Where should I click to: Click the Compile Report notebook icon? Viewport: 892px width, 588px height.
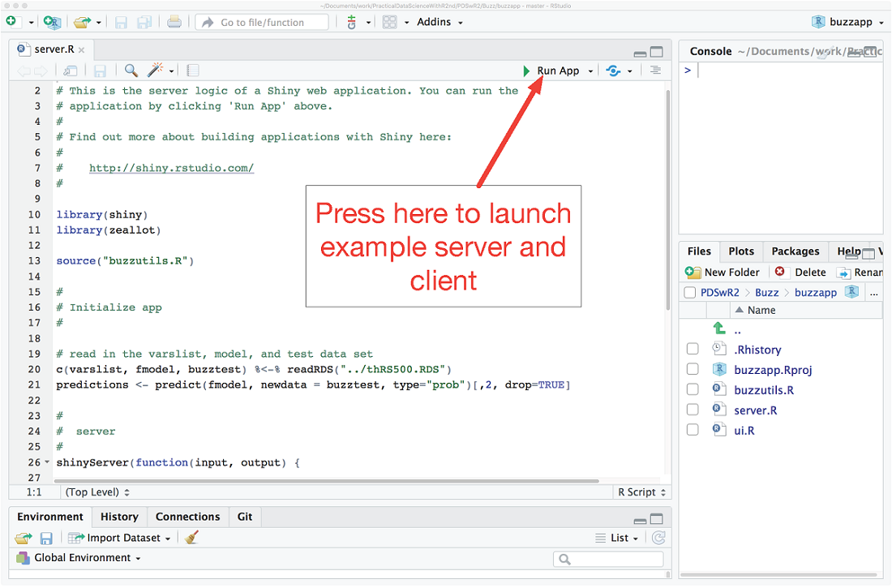click(193, 71)
